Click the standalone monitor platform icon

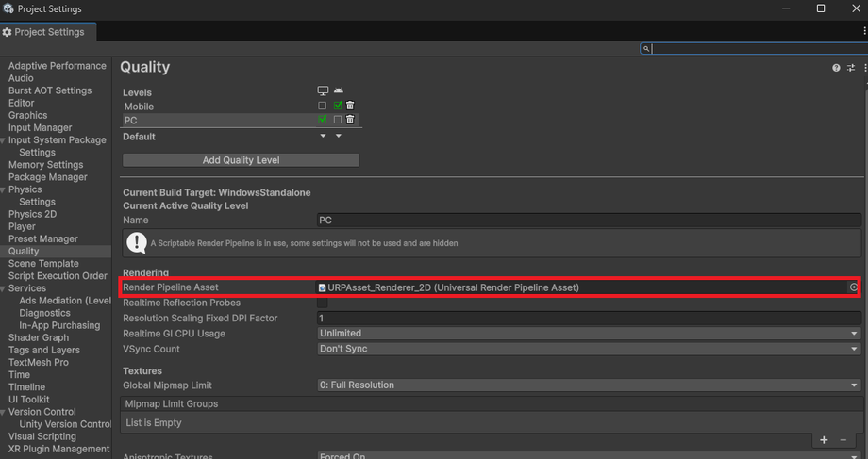(323, 90)
